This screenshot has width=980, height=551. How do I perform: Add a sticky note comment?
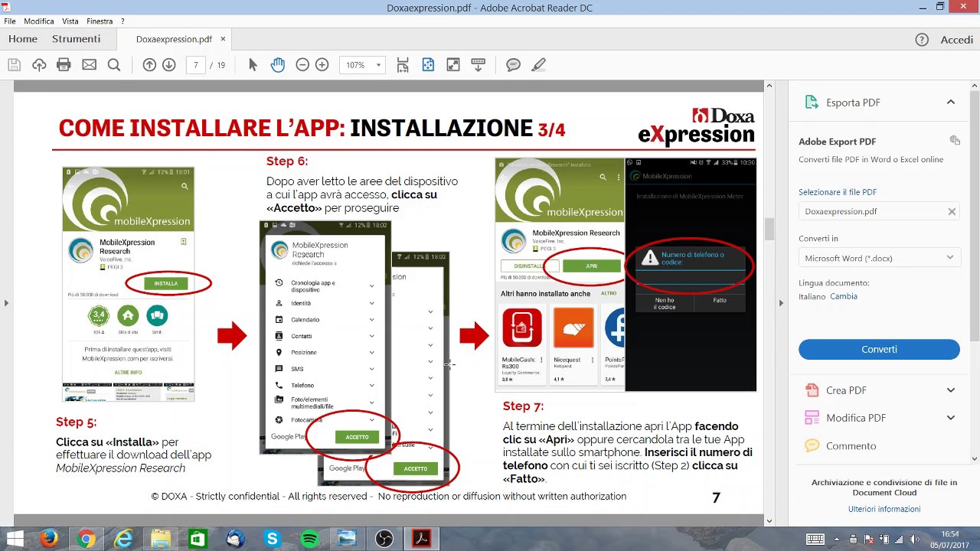513,65
